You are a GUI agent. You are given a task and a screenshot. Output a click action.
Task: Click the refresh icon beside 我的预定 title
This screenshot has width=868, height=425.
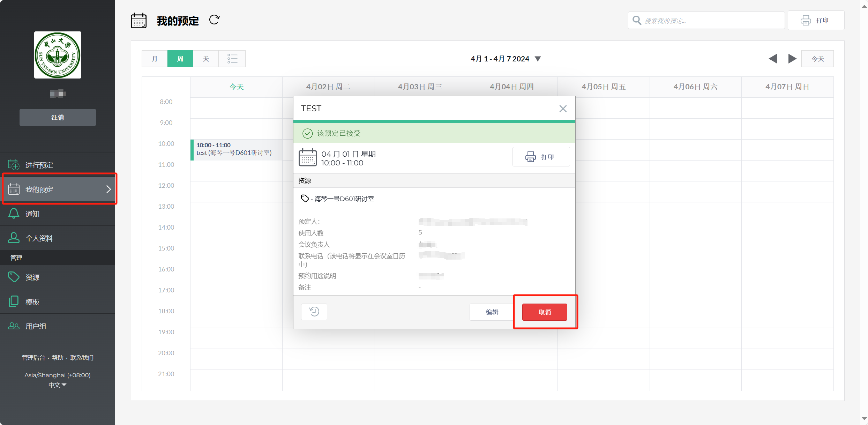click(214, 20)
